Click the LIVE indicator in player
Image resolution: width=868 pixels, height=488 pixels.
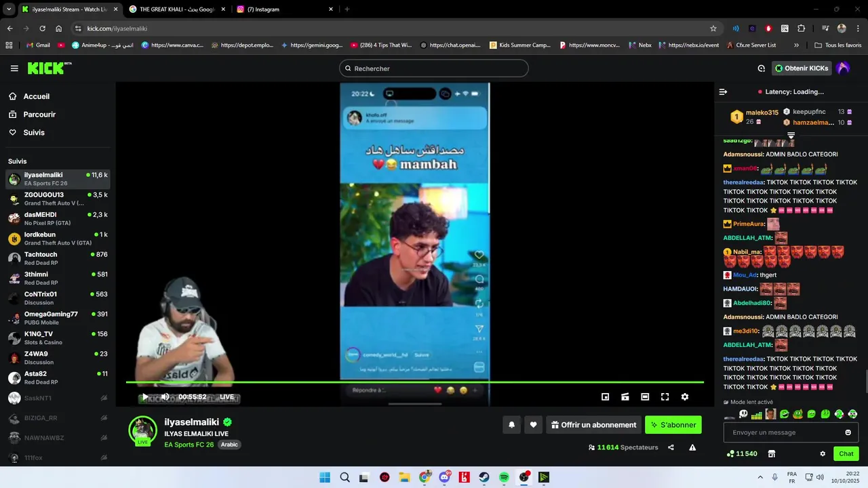tap(227, 397)
